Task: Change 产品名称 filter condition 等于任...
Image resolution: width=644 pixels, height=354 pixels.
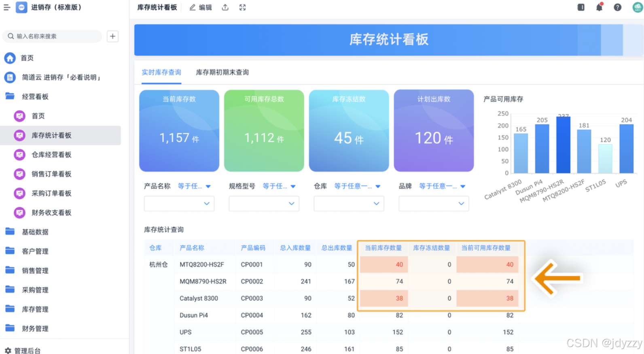Action: [x=194, y=186]
